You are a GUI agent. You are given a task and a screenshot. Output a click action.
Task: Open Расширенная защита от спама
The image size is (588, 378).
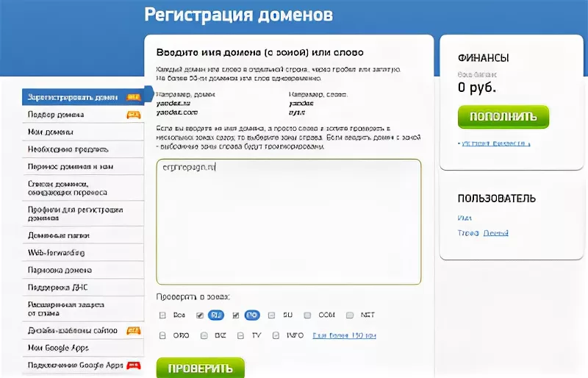(x=83, y=309)
